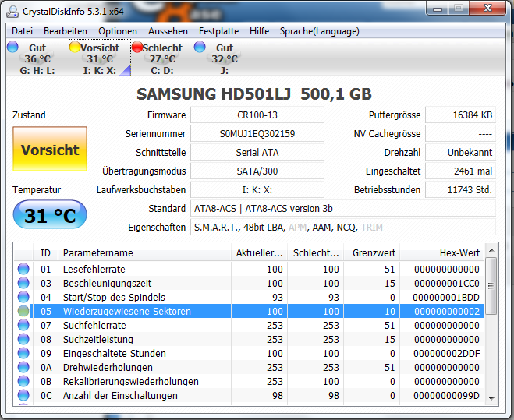This screenshot has height=420, width=514.
Task: Click the status orb for Start/Stop des Spindels
Action: tap(23, 297)
